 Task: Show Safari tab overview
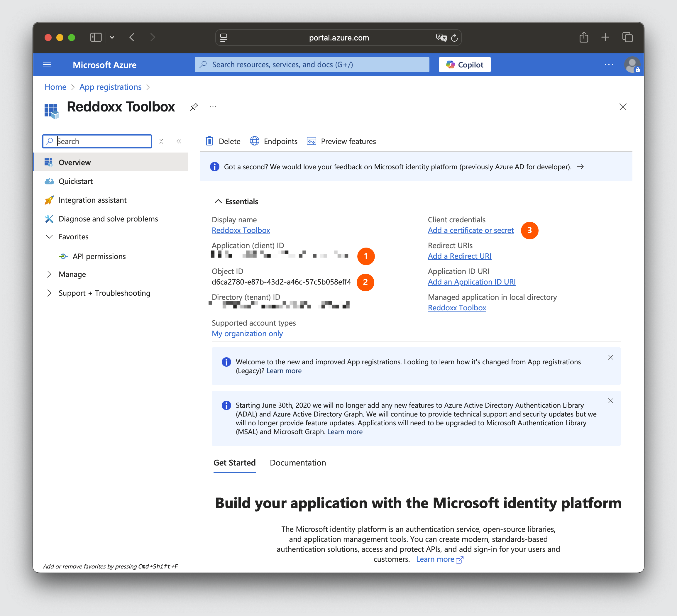[627, 37]
